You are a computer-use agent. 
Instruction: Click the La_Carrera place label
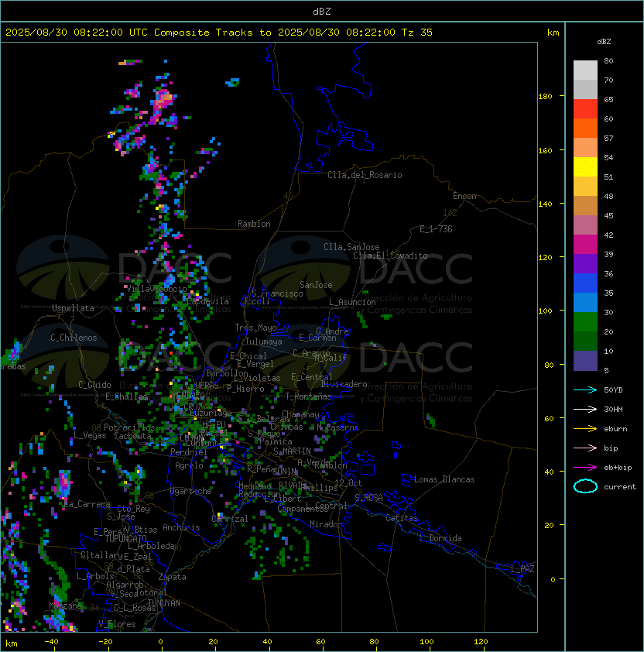[87, 504]
